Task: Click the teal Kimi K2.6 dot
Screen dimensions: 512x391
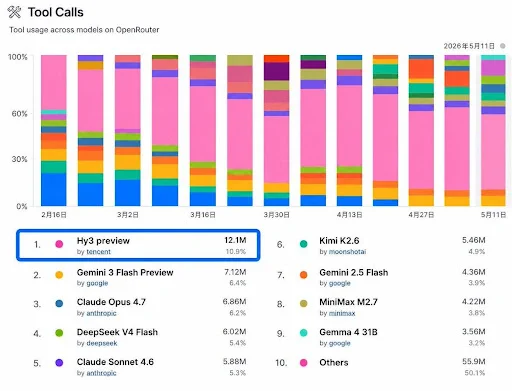Action: pos(303,244)
